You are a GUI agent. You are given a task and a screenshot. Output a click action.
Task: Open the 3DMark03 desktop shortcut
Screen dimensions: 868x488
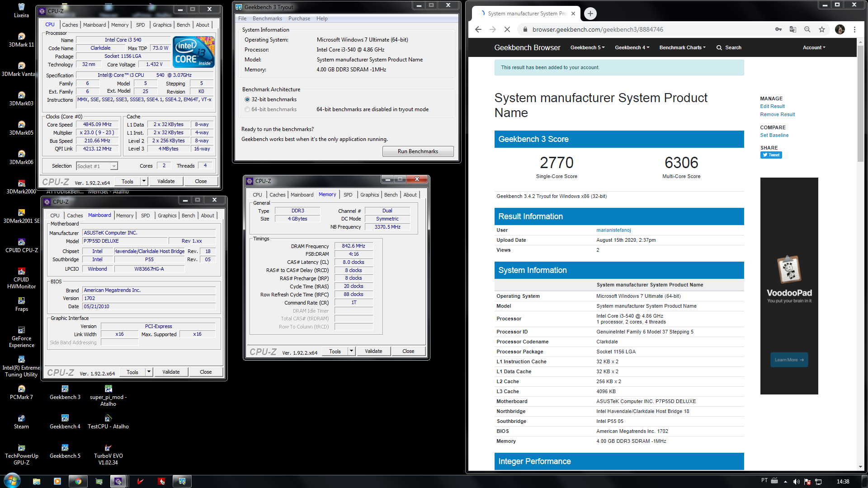pyautogui.click(x=21, y=99)
